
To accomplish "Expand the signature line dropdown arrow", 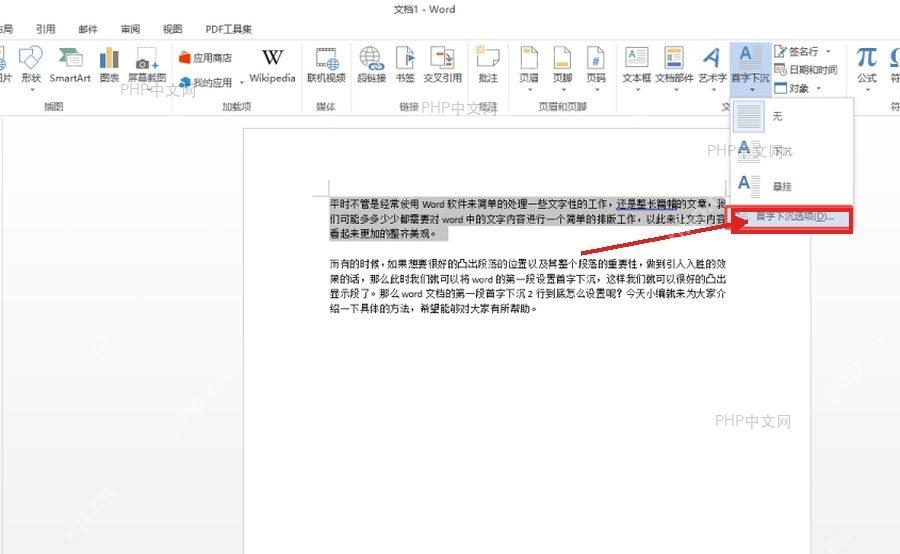I will coord(828,52).
